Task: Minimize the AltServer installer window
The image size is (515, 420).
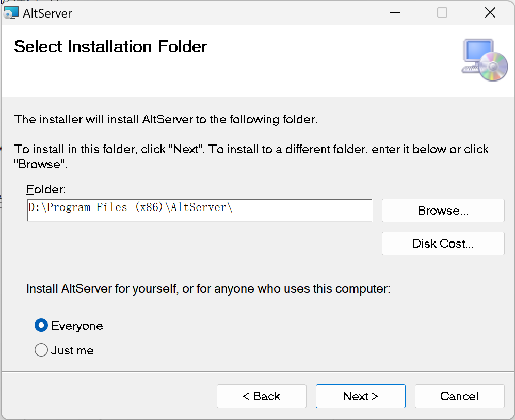Action: (395, 13)
